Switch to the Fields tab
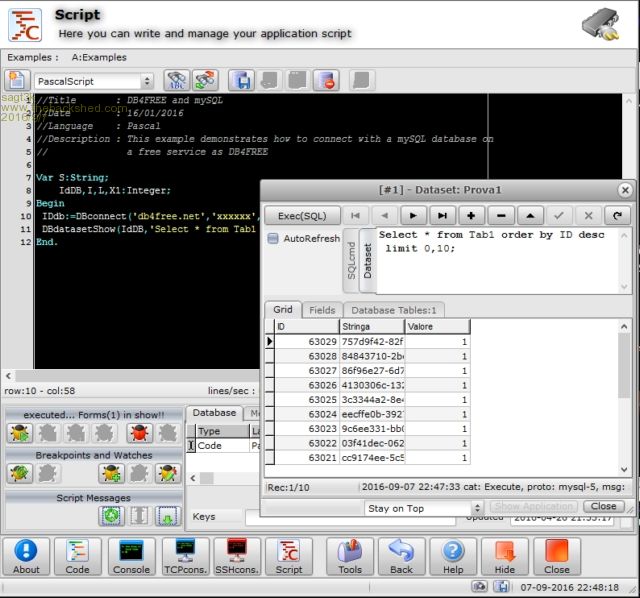The image size is (640, 598). [321, 310]
